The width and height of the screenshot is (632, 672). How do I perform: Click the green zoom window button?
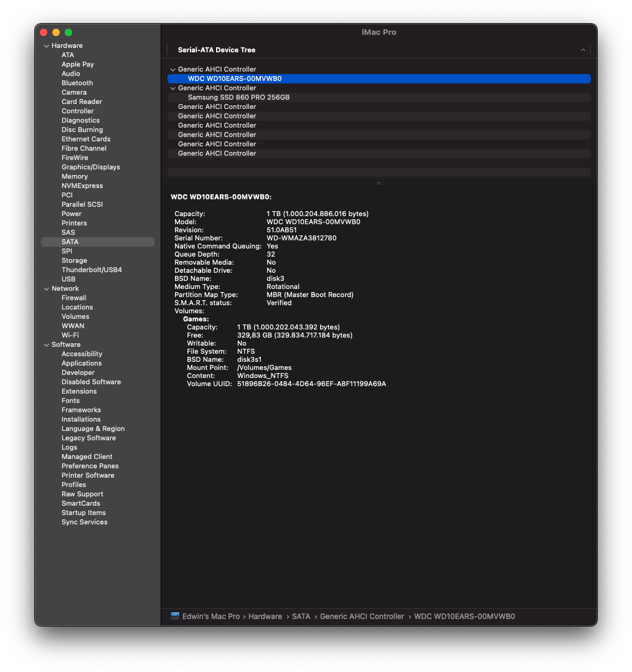(x=68, y=32)
